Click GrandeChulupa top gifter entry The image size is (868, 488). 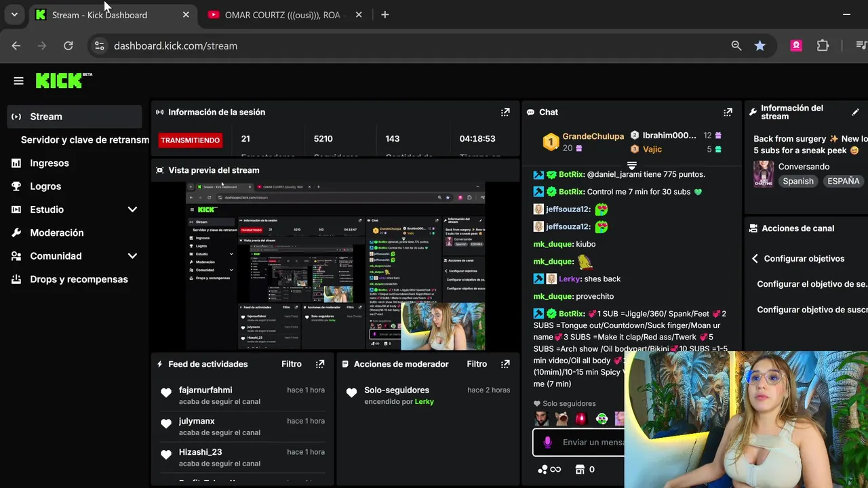[583, 142]
